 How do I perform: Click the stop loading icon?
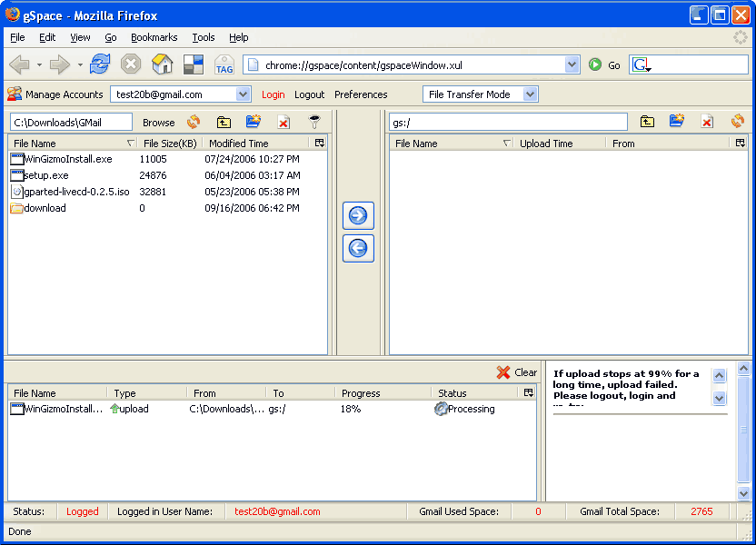[x=130, y=64]
